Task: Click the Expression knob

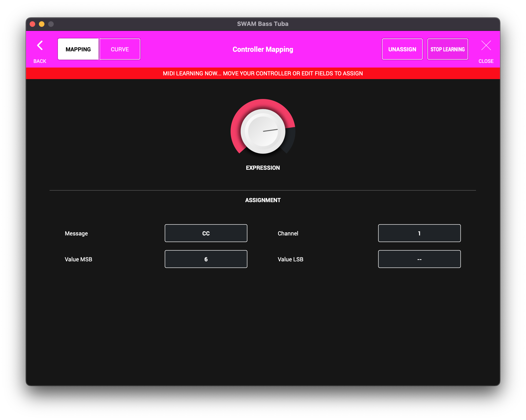Action: point(263,131)
